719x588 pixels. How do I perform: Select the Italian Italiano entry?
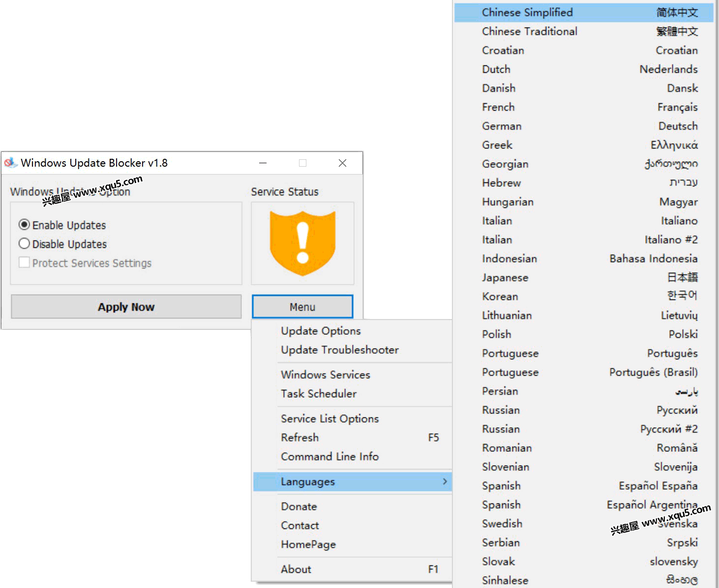pos(584,221)
